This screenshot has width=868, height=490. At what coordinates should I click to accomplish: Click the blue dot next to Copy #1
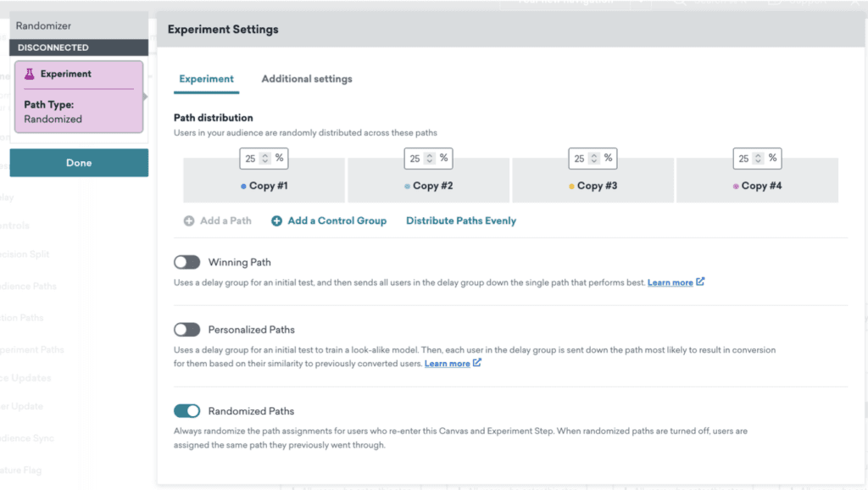click(244, 187)
